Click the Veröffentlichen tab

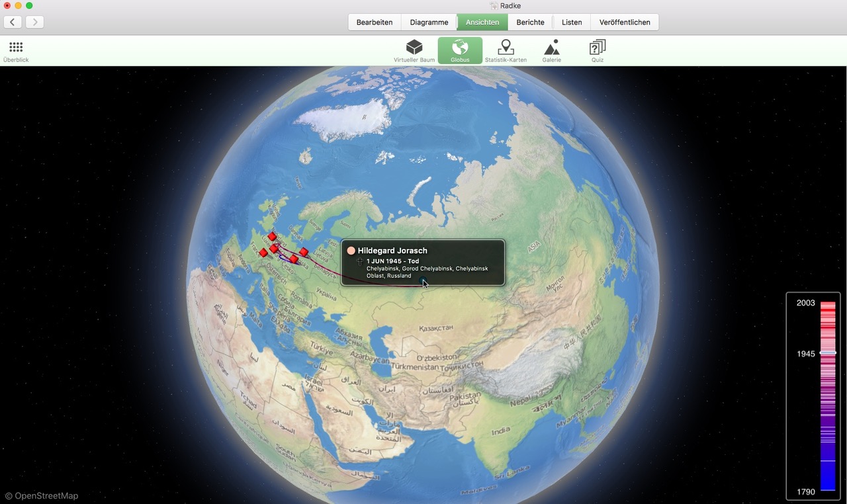(624, 22)
